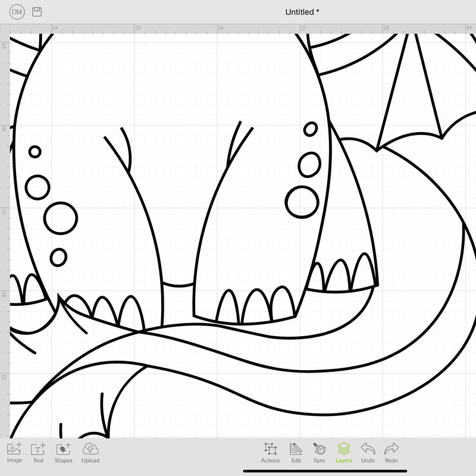
Task: Tap the Upload cloud icon
Action: [x=90, y=453]
